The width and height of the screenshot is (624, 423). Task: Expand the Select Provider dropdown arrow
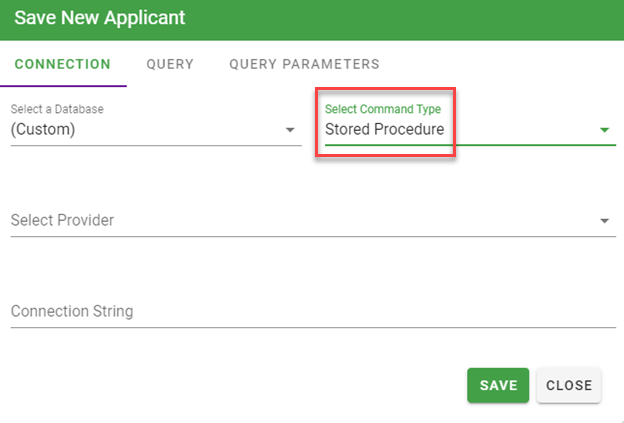[x=604, y=221]
